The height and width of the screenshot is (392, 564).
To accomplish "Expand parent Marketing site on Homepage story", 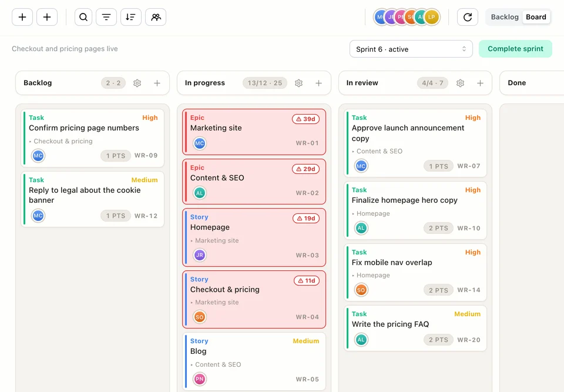I will pos(215,240).
